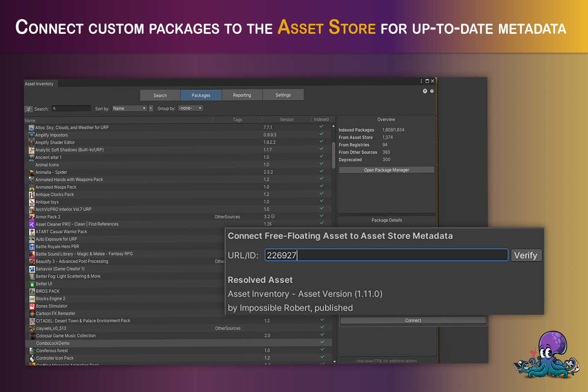Click the Connect button below the dialog
This screenshot has width=588, height=392.
point(413,320)
